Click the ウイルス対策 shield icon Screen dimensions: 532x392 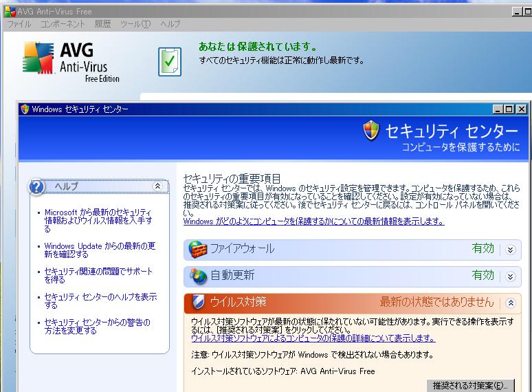click(x=198, y=302)
